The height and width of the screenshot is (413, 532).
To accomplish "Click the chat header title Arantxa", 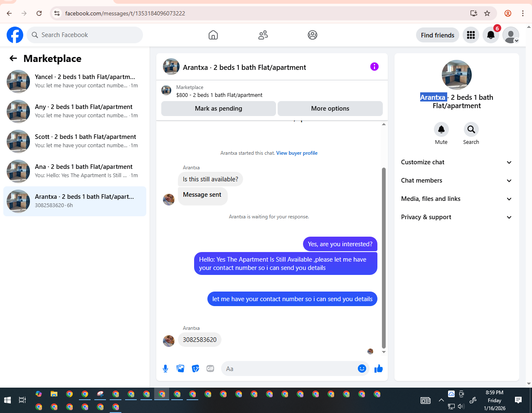I will tap(244, 67).
